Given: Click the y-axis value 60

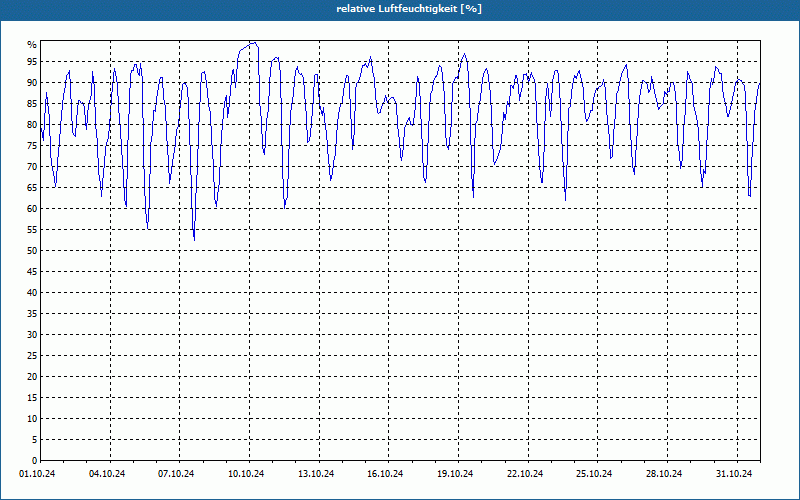Looking at the screenshot, I should click(x=32, y=209).
